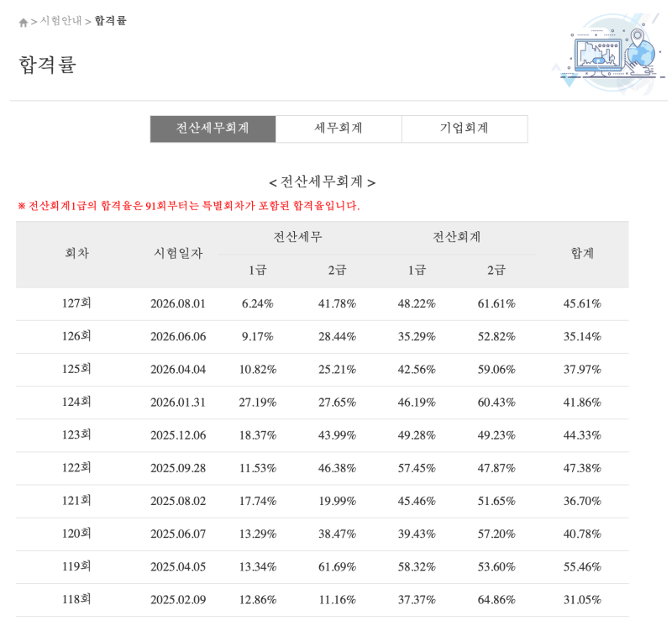The height and width of the screenshot is (621, 672).
Task: Select the 125회 row label
Action: coord(76,369)
